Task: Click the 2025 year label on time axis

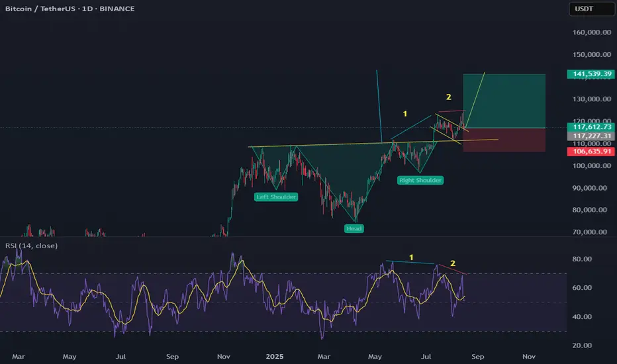Action: coord(274,357)
